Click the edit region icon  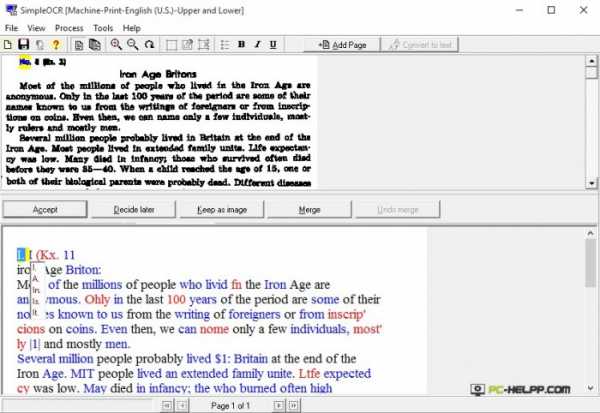[187, 45]
